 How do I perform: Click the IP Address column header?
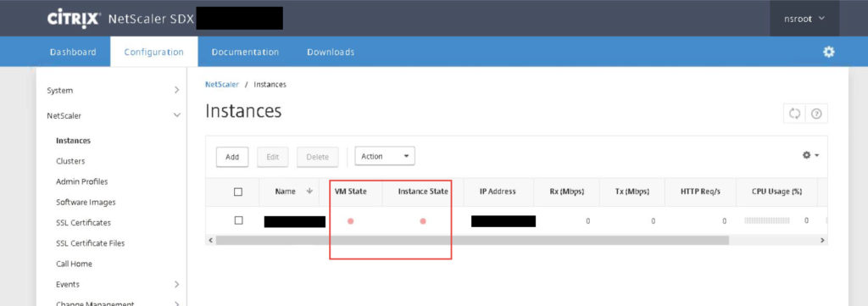(498, 192)
